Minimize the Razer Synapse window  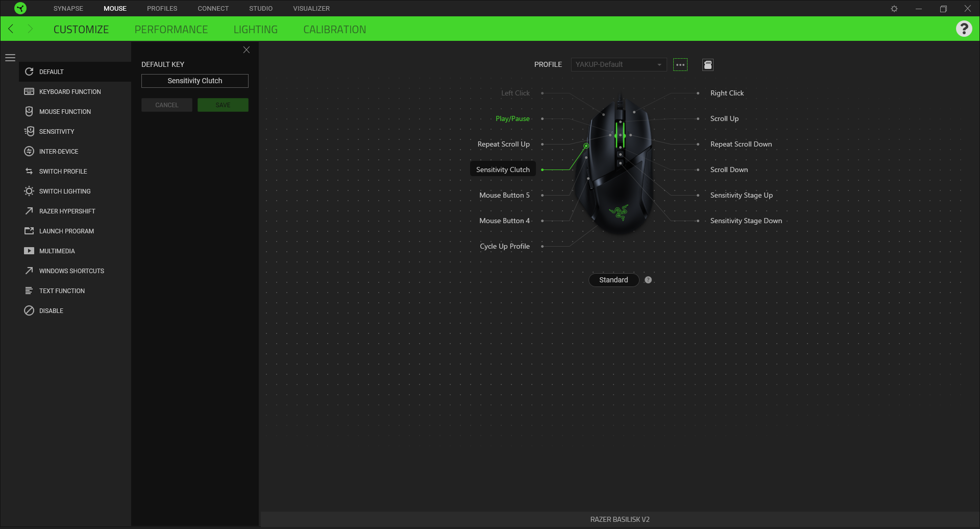(x=919, y=9)
